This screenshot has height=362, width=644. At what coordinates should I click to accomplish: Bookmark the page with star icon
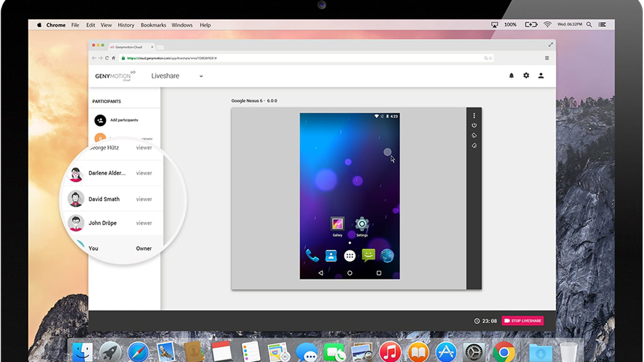coord(490,58)
